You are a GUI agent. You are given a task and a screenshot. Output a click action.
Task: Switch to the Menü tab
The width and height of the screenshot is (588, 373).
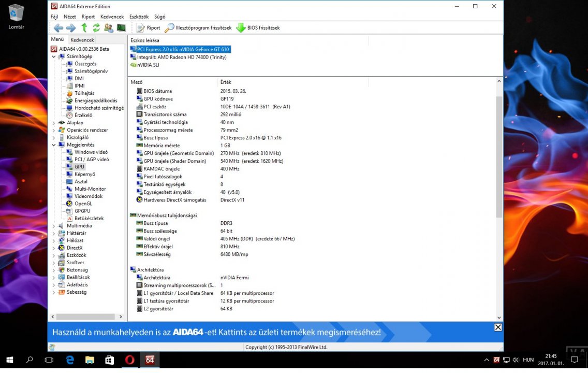tap(57, 39)
